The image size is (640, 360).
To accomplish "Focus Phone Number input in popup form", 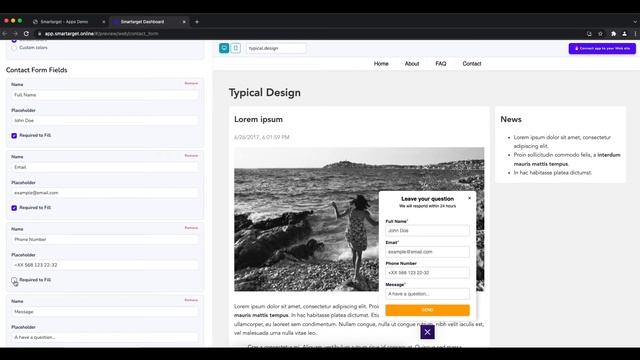I will click(427, 273).
